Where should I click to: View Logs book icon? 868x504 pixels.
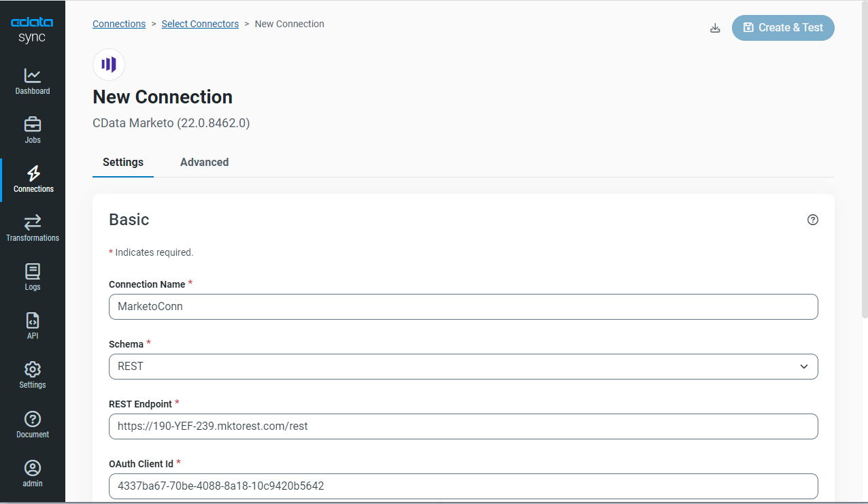(x=33, y=271)
